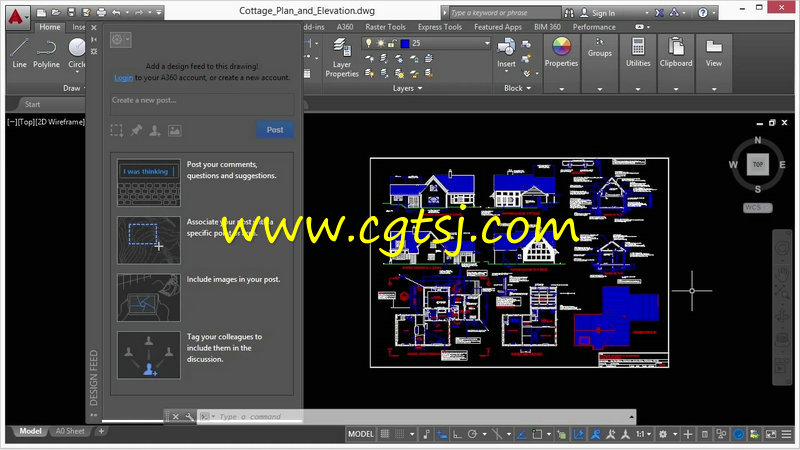Open Layer Properties manager

pos(342,58)
